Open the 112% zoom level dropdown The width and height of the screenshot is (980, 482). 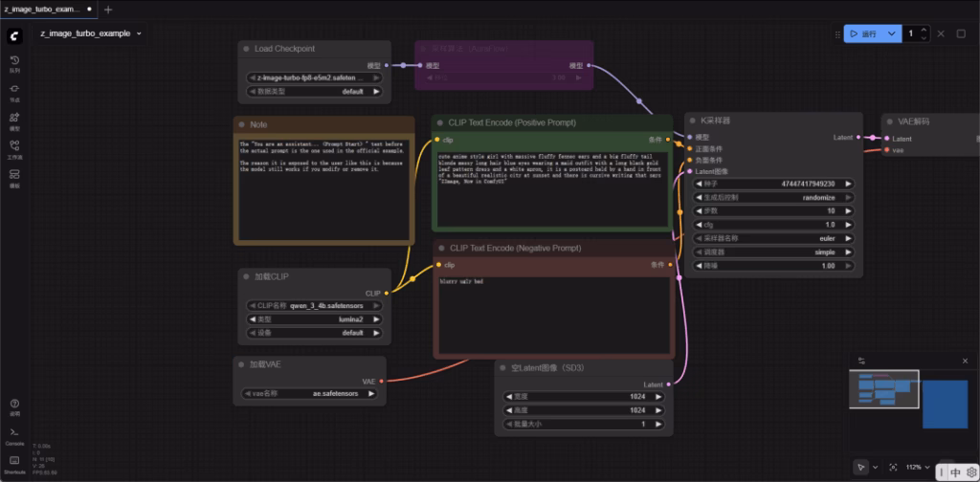point(917,467)
